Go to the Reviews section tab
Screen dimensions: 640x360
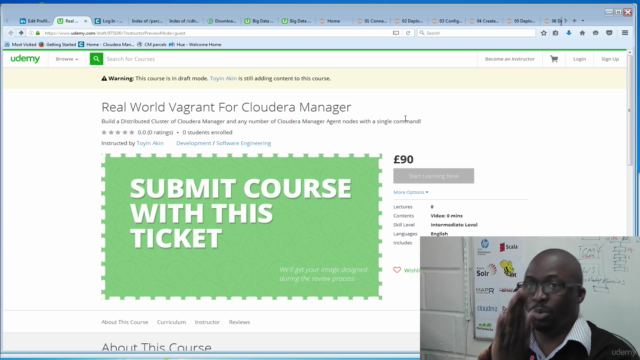(239, 322)
